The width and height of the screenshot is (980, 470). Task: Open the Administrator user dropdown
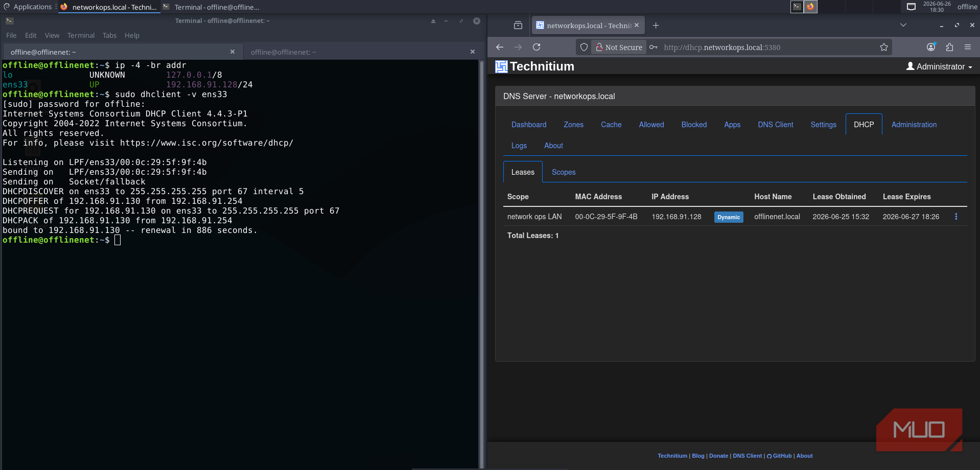coord(939,66)
